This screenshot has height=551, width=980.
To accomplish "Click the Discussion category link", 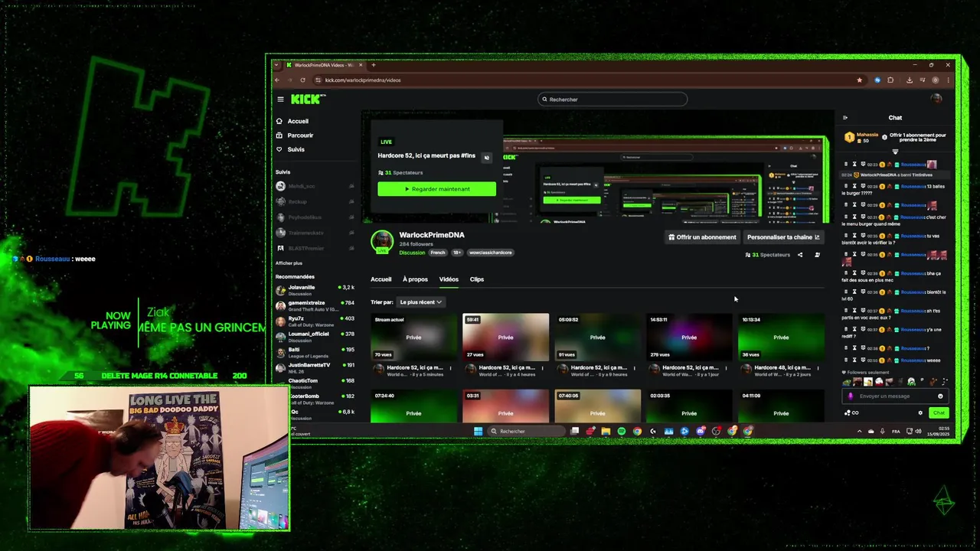I will (412, 253).
